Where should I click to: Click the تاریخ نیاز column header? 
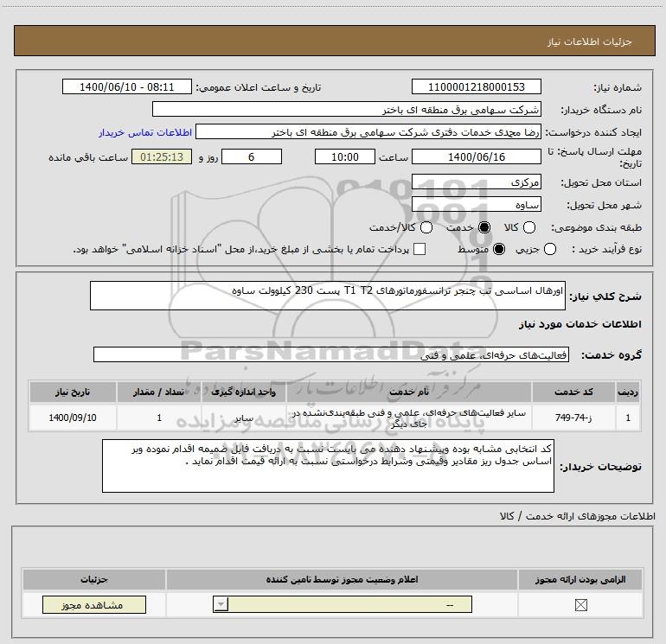tap(73, 392)
